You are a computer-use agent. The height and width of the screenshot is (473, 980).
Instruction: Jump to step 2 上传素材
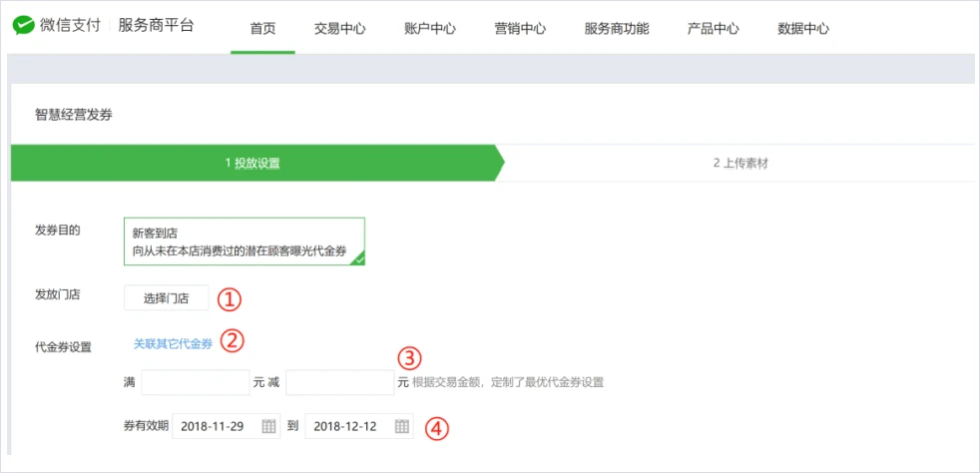pos(739,163)
